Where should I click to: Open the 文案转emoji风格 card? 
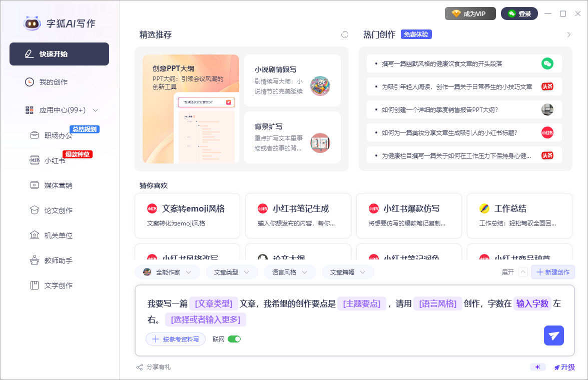point(188,215)
